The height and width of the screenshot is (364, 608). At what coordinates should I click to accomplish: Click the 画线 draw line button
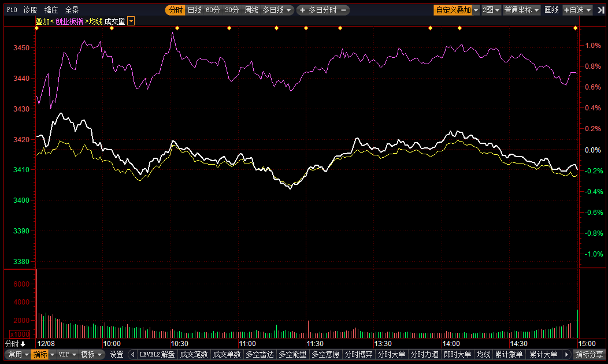click(x=551, y=10)
